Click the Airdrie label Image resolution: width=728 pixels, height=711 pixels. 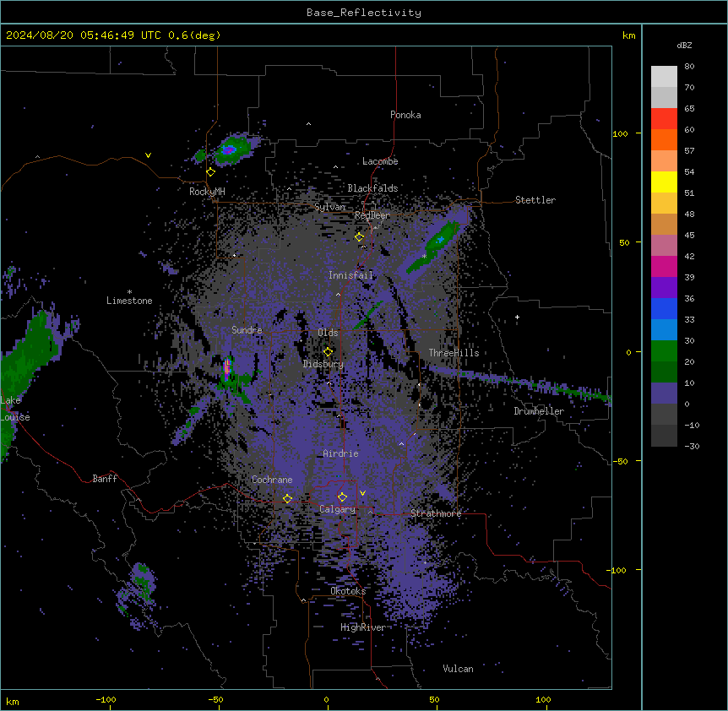[x=340, y=453]
